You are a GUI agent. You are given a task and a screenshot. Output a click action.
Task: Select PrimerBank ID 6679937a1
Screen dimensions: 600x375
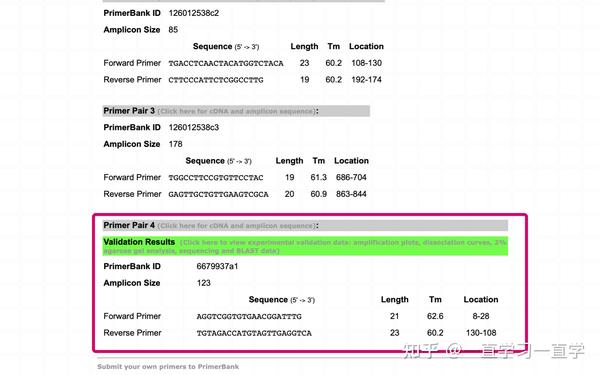[x=217, y=266]
